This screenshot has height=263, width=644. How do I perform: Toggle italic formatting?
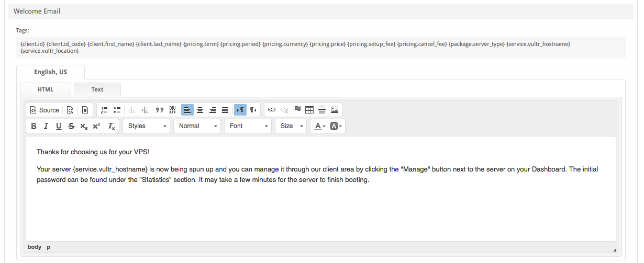pyautogui.click(x=46, y=126)
